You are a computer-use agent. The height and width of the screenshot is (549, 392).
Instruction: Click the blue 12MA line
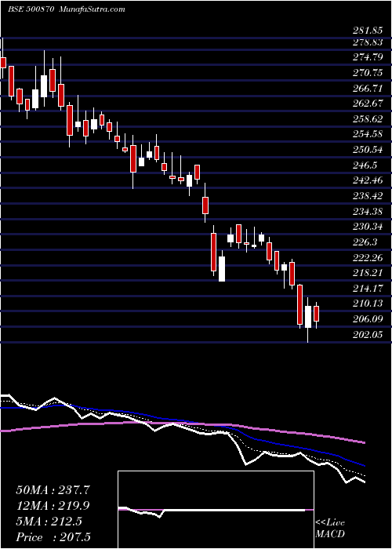[182, 421]
